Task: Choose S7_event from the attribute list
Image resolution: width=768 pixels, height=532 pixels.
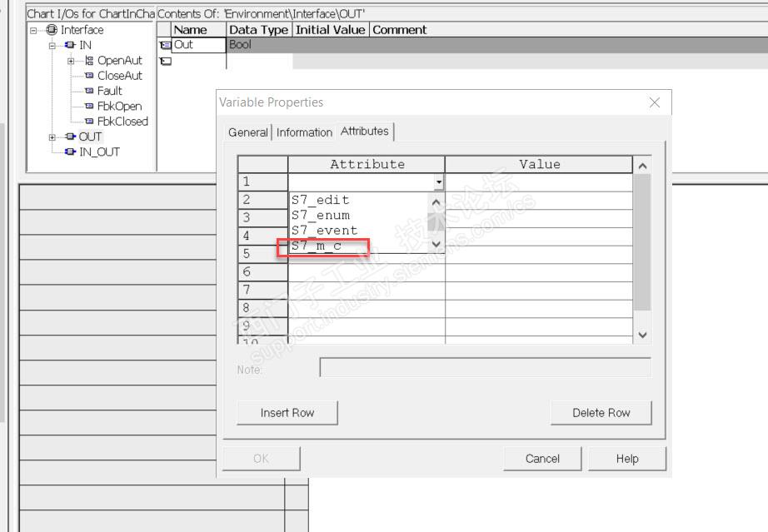Action: coord(358,230)
